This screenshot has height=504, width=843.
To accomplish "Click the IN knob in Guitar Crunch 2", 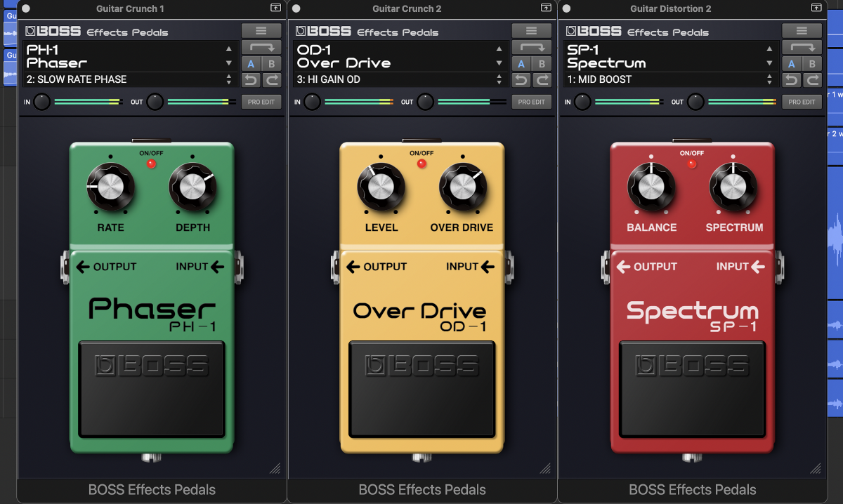I will coord(313,102).
